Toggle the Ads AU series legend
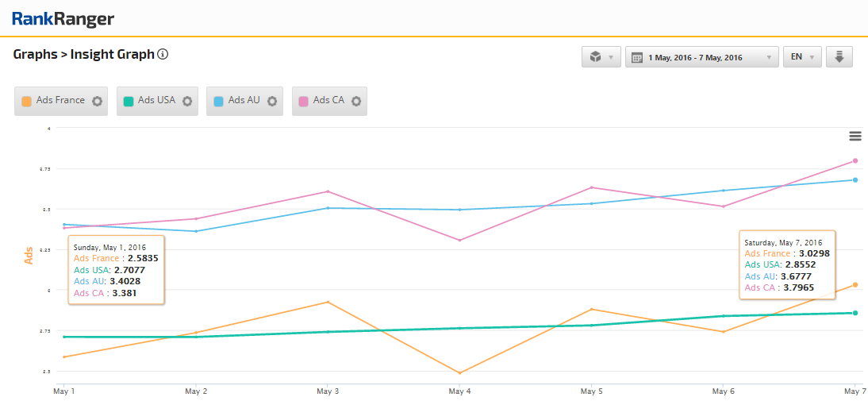868x401 pixels. coord(244,101)
